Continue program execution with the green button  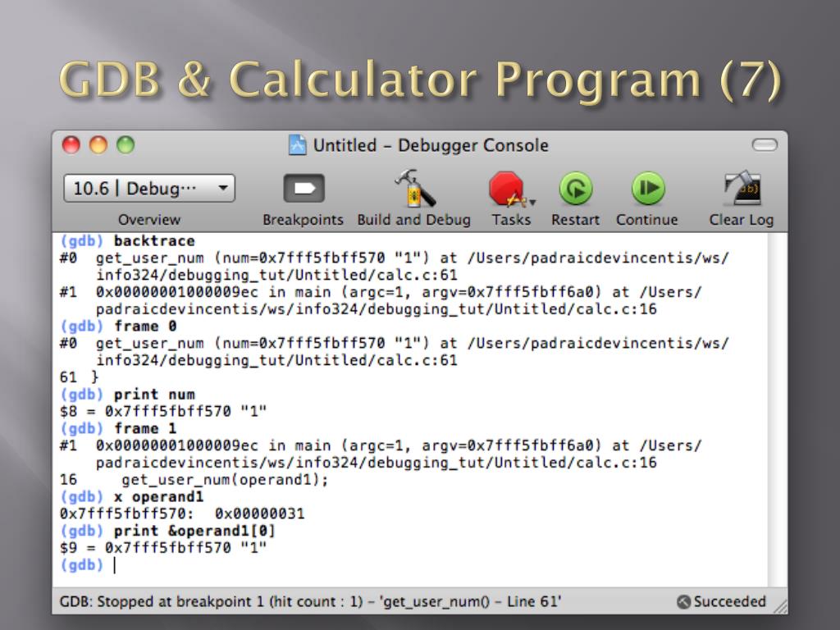pyautogui.click(x=648, y=189)
